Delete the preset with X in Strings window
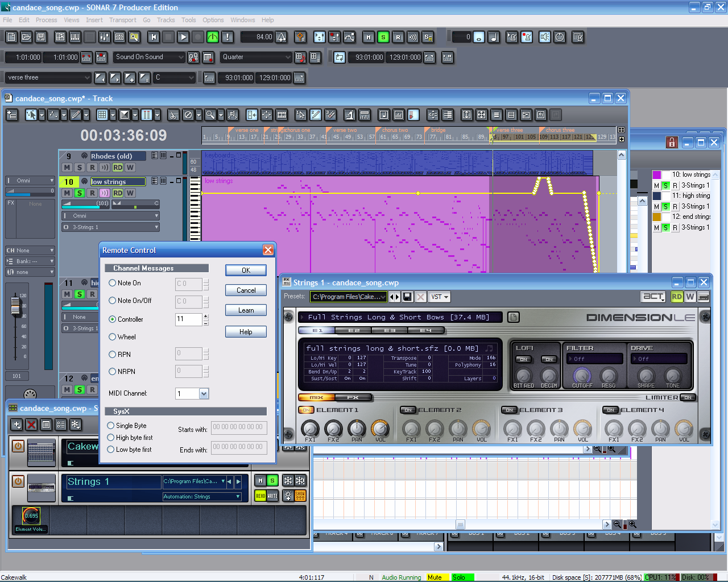Screen dimensions: 728x582 click(x=420, y=297)
